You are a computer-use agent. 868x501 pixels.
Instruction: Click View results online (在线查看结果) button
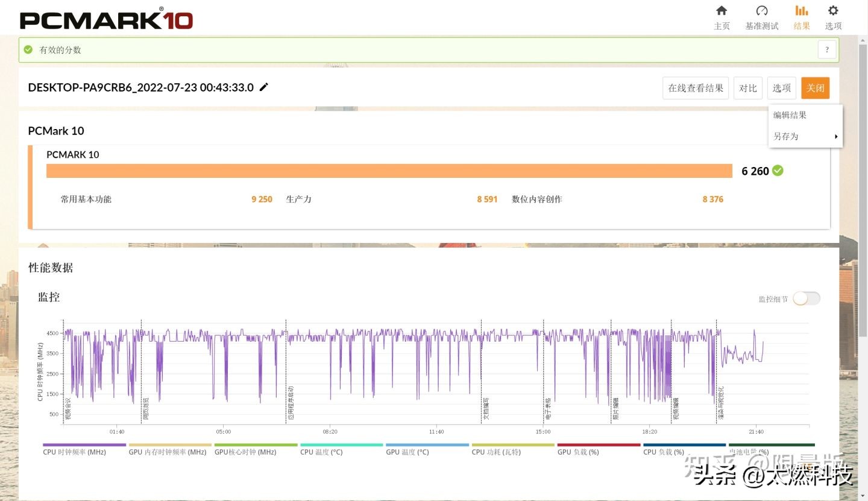[696, 88]
